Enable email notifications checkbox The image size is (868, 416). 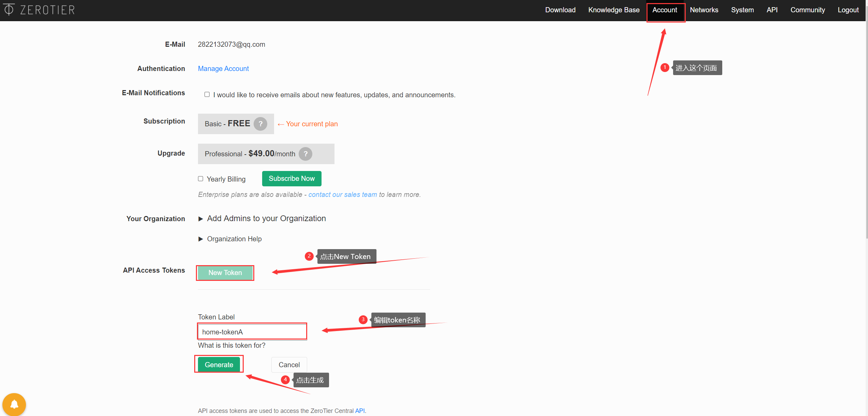pos(207,95)
